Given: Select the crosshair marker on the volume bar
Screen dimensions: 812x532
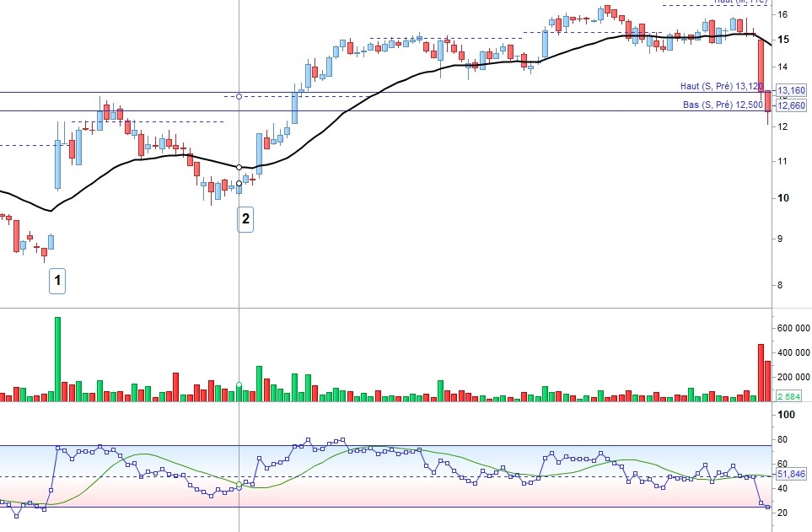Looking at the screenshot, I should [239, 385].
